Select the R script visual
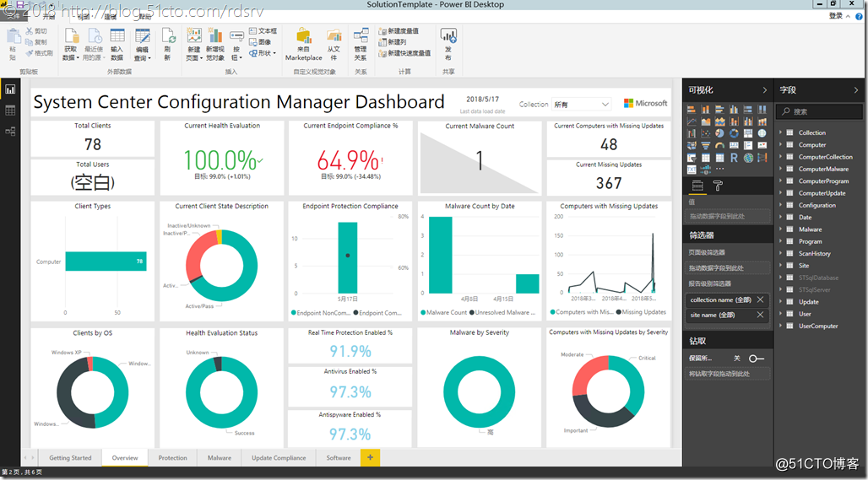This screenshot has height=480, width=868. click(734, 158)
